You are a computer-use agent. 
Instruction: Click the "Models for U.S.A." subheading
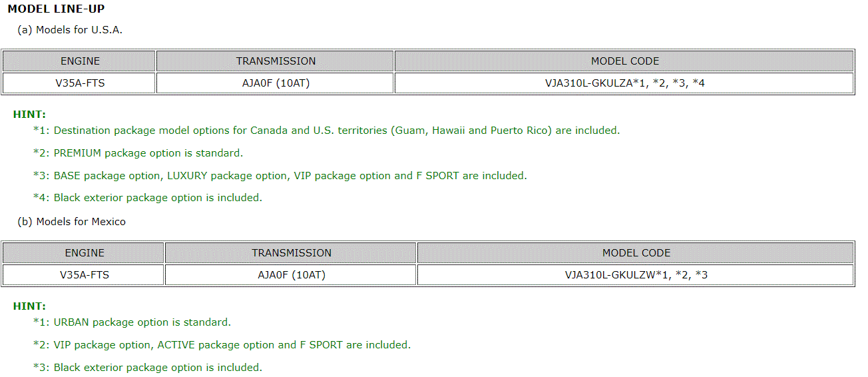pyautogui.click(x=70, y=30)
